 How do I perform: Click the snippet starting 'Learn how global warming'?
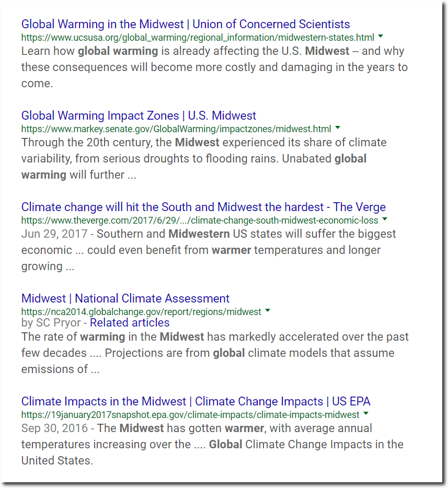point(214,67)
